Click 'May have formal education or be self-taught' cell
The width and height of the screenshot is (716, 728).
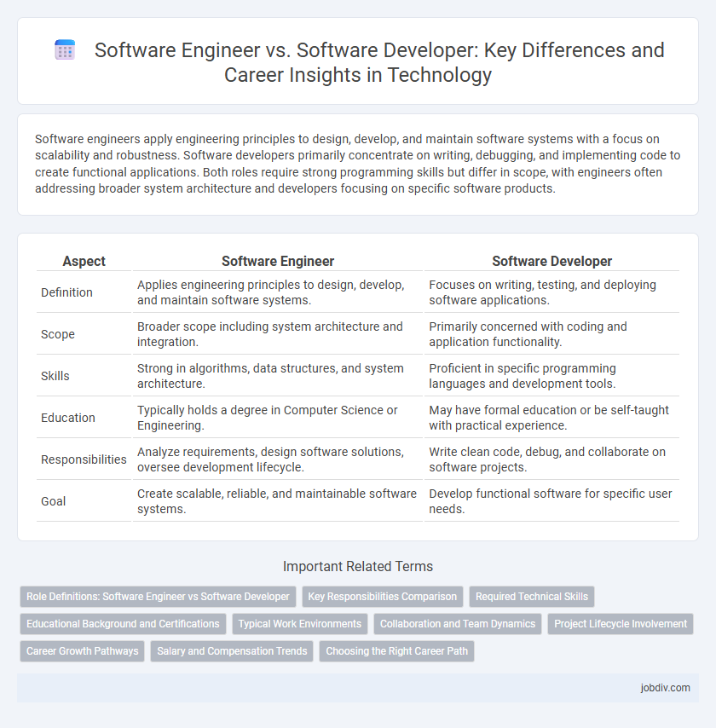point(551,418)
